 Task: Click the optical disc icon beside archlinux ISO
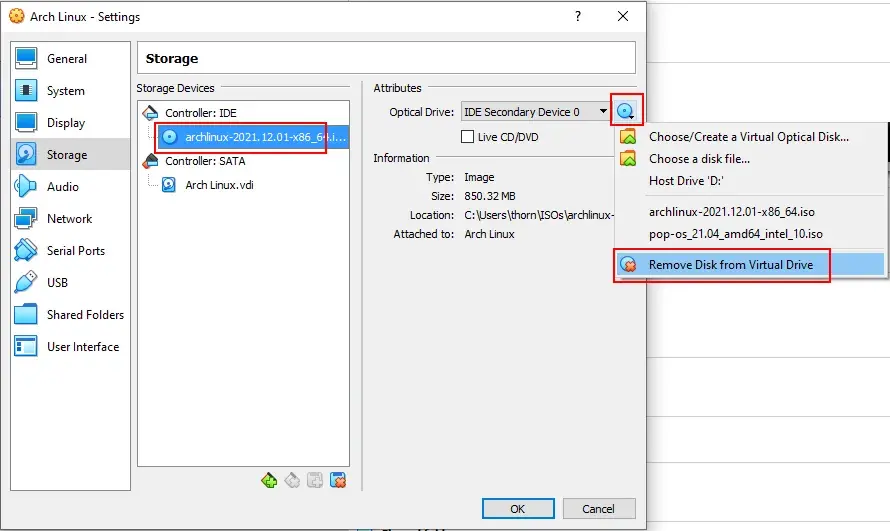[x=170, y=137]
